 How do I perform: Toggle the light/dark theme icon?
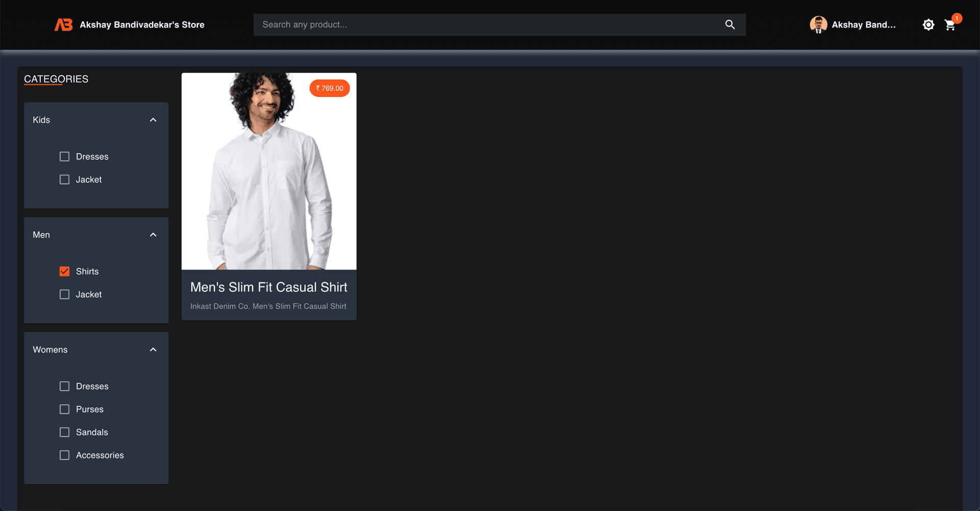tap(928, 25)
